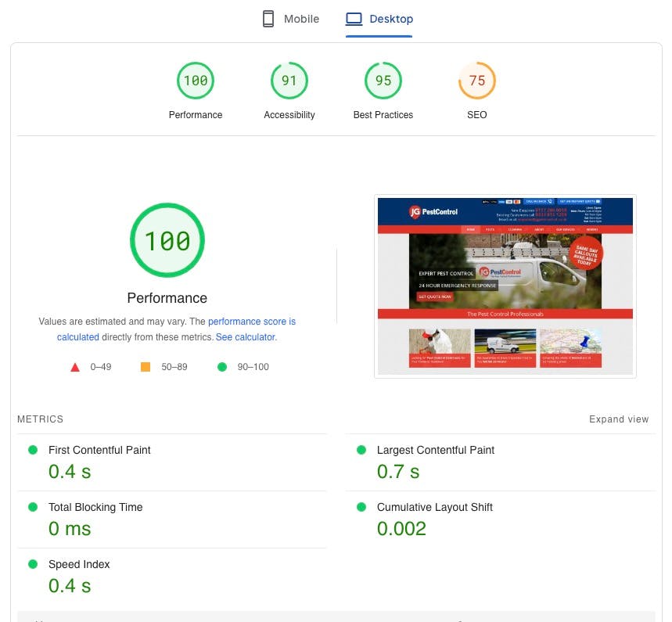Screen dimensions: 672x622
Task: Click the 0–49 legend range text
Action: tap(101, 367)
